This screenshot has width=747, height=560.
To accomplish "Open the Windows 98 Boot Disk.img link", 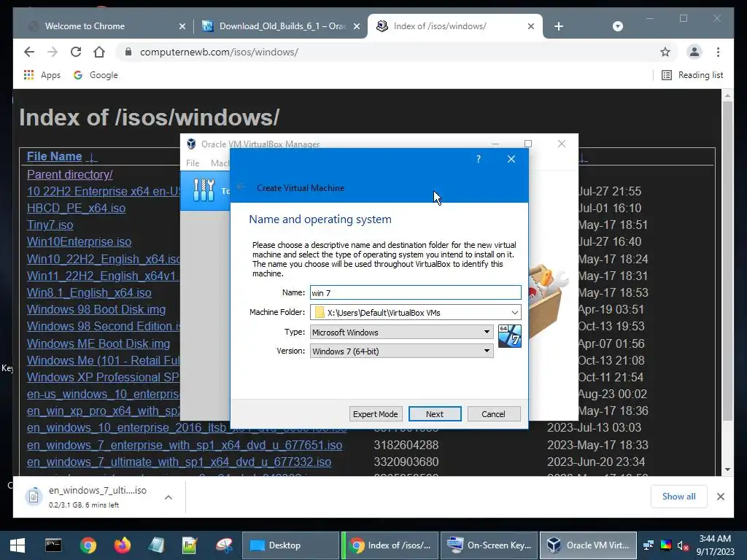I will click(x=96, y=309).
